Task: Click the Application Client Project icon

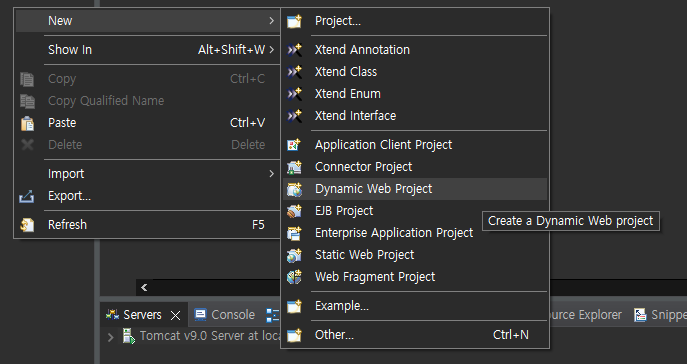Action: point(294,145)
